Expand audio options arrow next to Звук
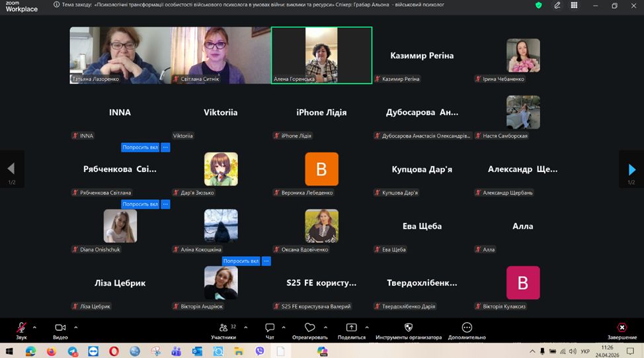This screenshot has height=358, width=644. tap(34, 327)
